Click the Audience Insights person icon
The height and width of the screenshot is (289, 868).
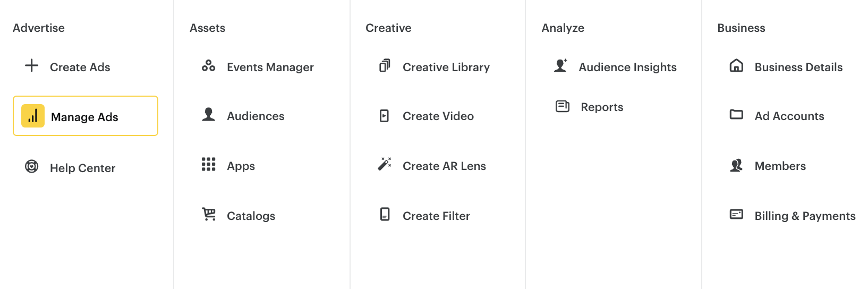coord(560,66)
